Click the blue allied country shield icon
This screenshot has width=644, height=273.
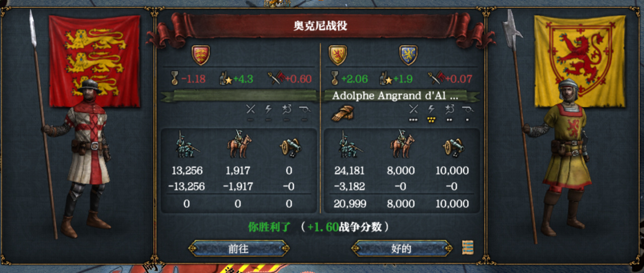tap(408, 55)
